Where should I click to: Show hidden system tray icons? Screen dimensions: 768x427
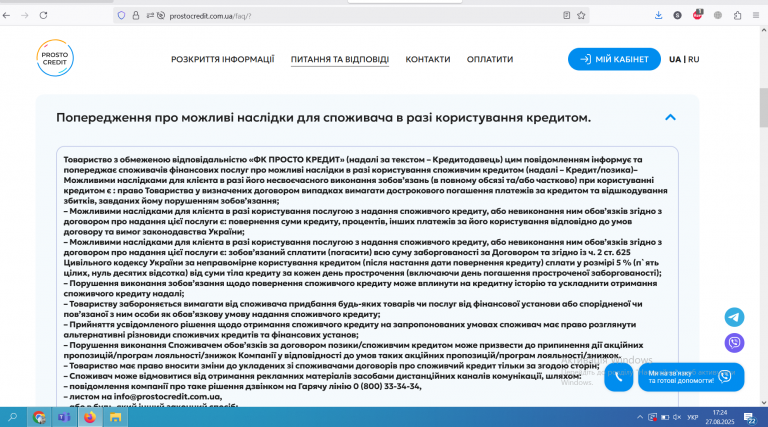(x=640, y=417)
